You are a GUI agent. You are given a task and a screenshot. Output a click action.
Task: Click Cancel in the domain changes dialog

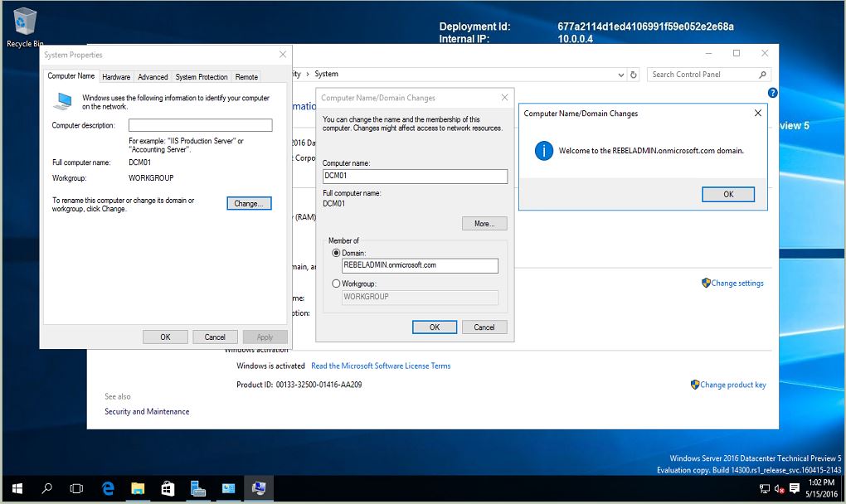click(x=484, y=327)
